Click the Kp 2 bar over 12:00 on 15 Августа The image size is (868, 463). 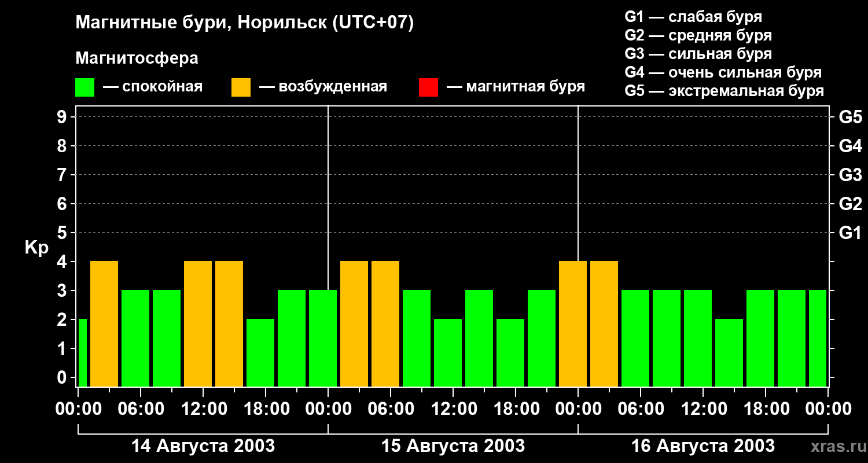(448, 352)
